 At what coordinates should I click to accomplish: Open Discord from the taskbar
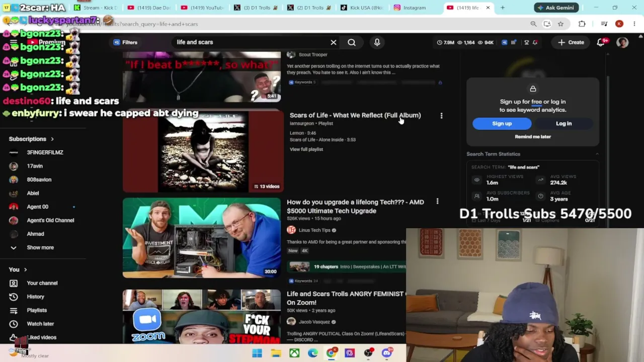[x=387, y=353]
